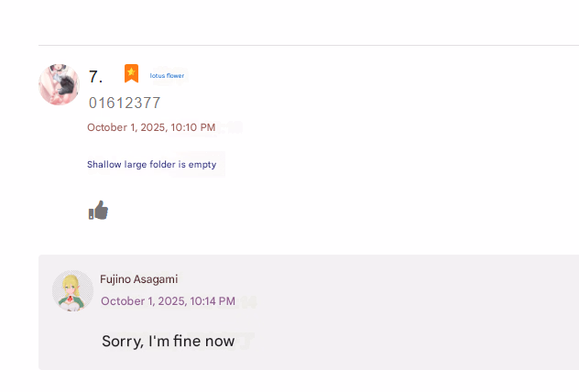Click the reply text "Sorry, I'm fine now"
579x392 pixels.
click(168, 341)
